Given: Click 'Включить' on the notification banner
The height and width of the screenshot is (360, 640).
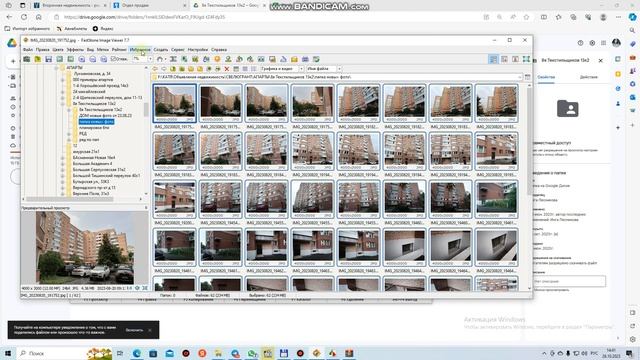Looking at the screenshot, I should point(134,330).
